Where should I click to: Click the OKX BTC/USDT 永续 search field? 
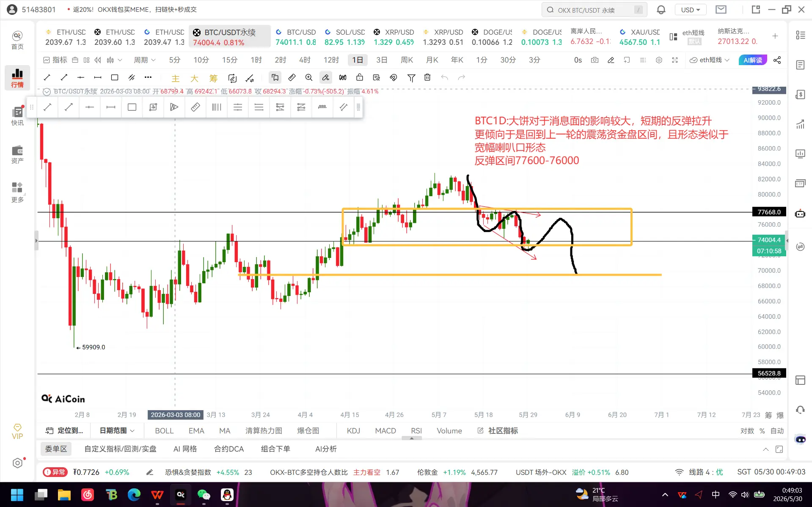point(594,10)
